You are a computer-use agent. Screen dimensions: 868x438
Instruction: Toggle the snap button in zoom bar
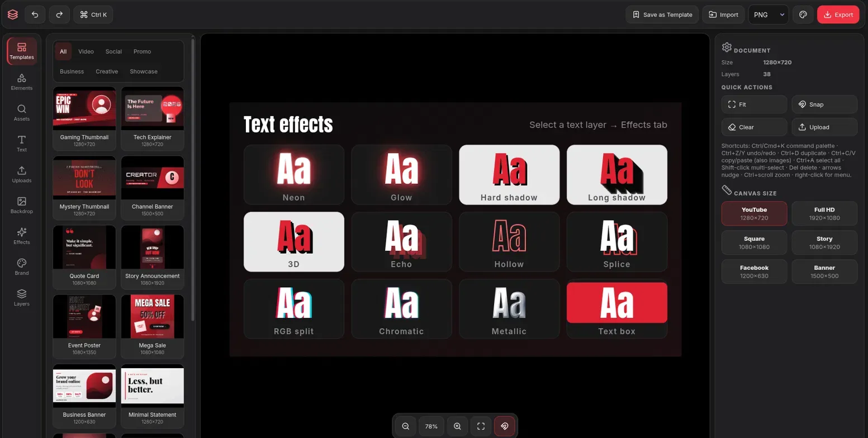(x=504, y=426)
